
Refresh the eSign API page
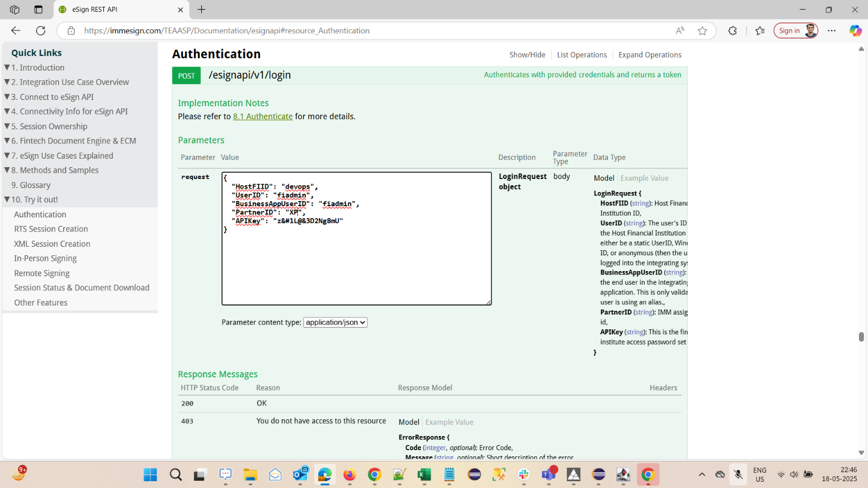click(x=41, y=30)
